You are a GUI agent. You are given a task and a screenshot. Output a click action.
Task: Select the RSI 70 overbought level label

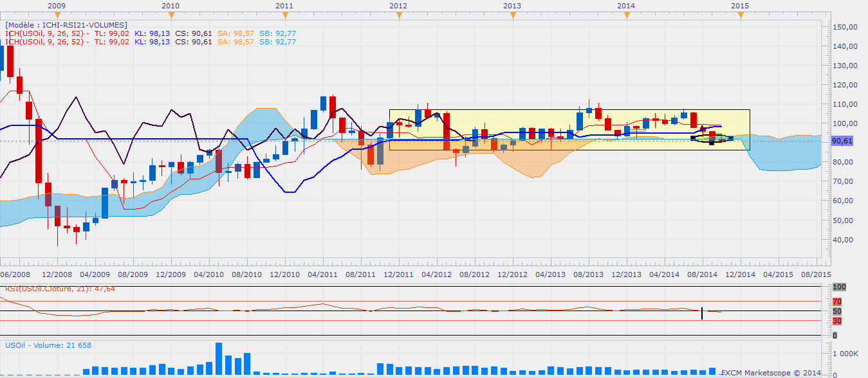click(837, 301)
